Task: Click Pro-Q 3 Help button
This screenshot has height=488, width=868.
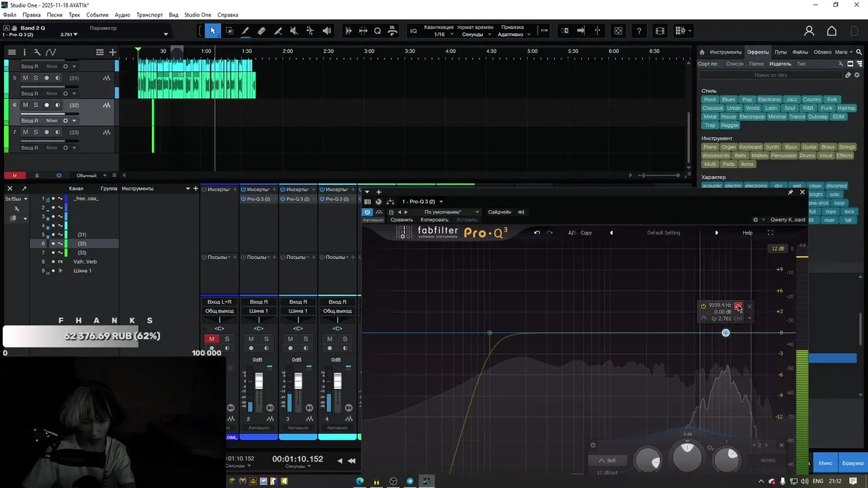Action: click(747, 232)
